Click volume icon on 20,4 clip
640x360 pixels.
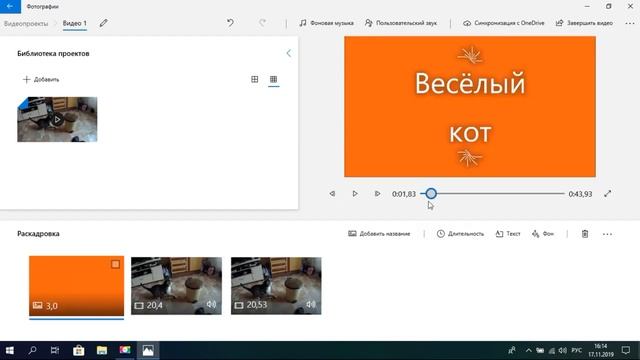[x=211, y=304]
